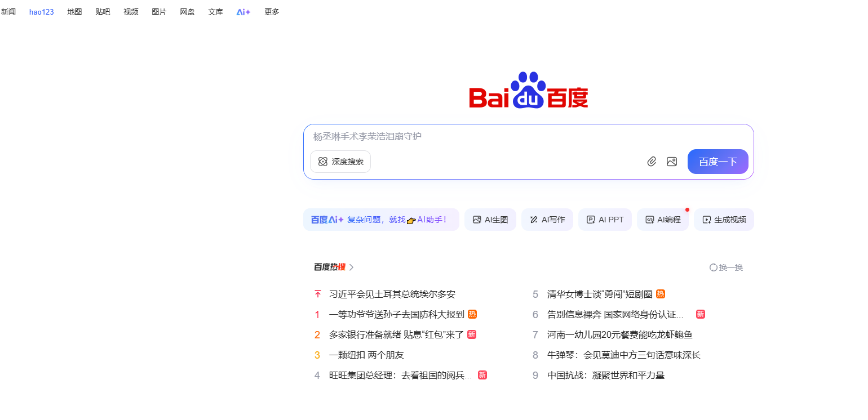Open the 百度AI+ 复杂问题 AI助手 banner

[x=381, y=220]
